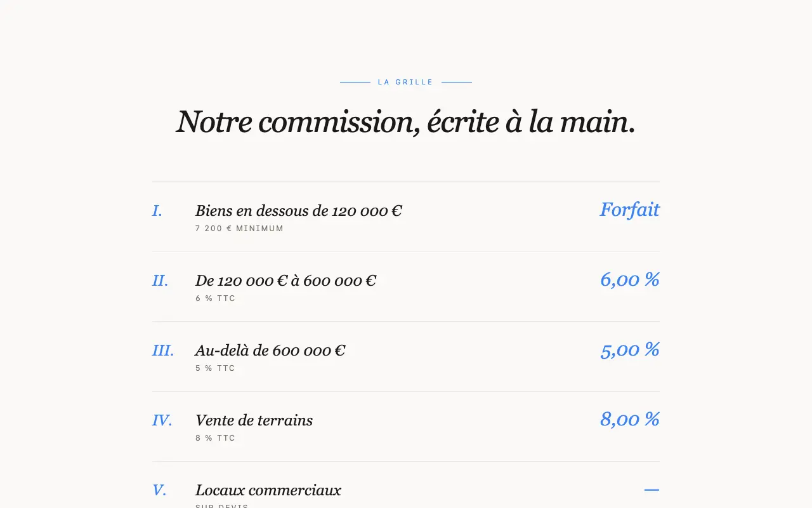Click the '8,00 %' rate value
Image resolution: width=812 pixels, height=508 pixels.
pyautogui.click(x=630, y=419)
